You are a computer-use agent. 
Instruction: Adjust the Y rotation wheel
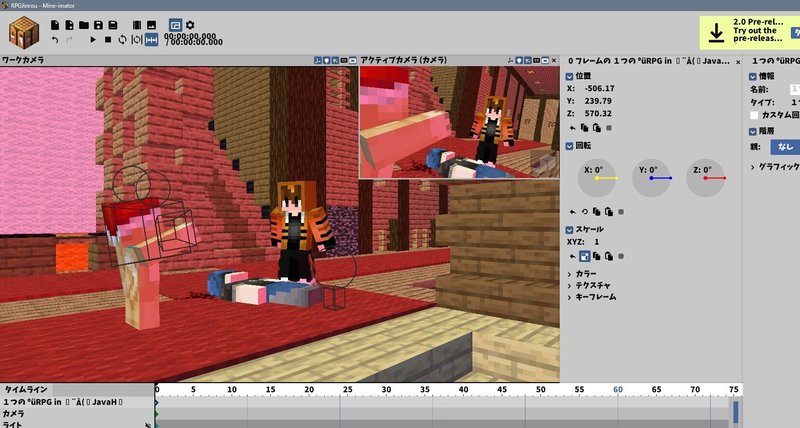pos(652,178)
